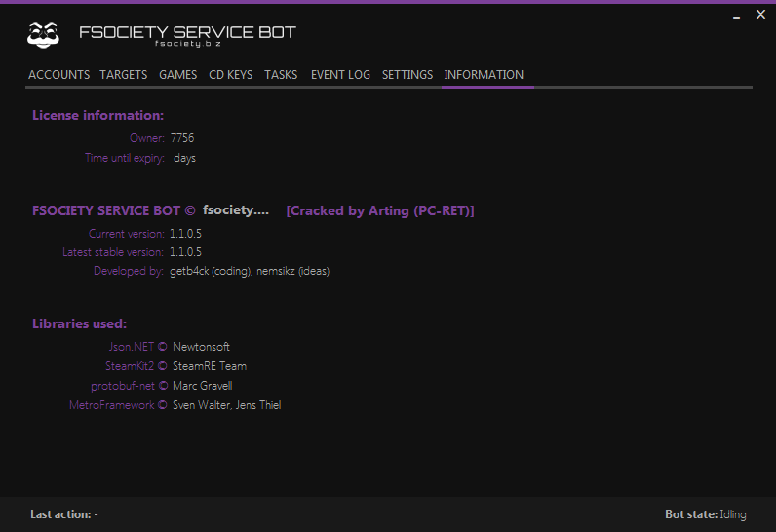This screenshot has height=532, width=776.
Task: Go to the GAMES tab
Action: [177, 75]
